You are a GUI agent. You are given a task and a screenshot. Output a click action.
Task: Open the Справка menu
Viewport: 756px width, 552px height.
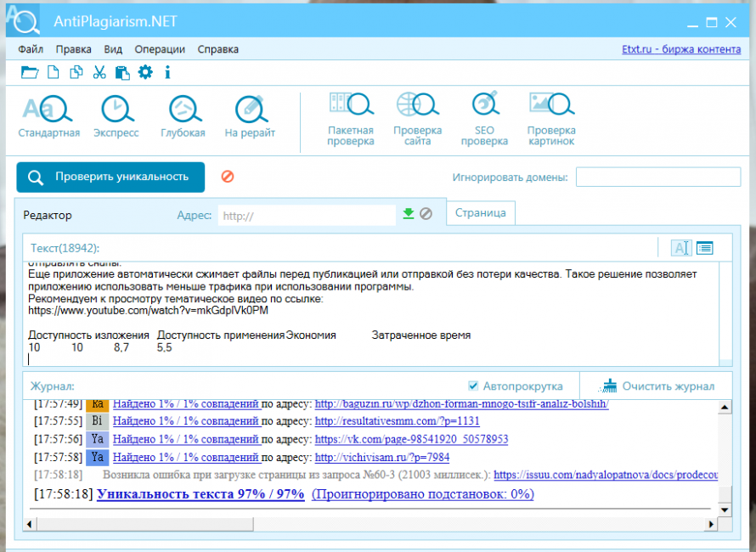click(218, 49)
